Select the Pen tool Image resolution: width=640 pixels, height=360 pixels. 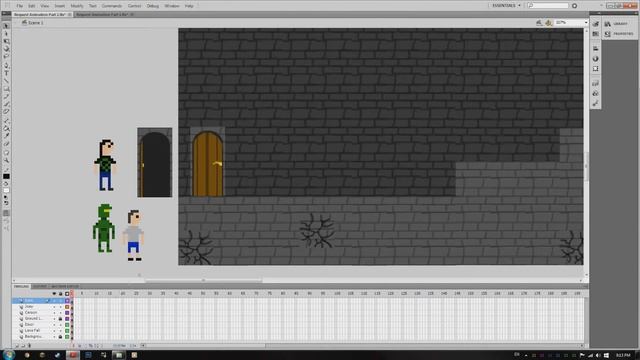(x=6, y=65)
